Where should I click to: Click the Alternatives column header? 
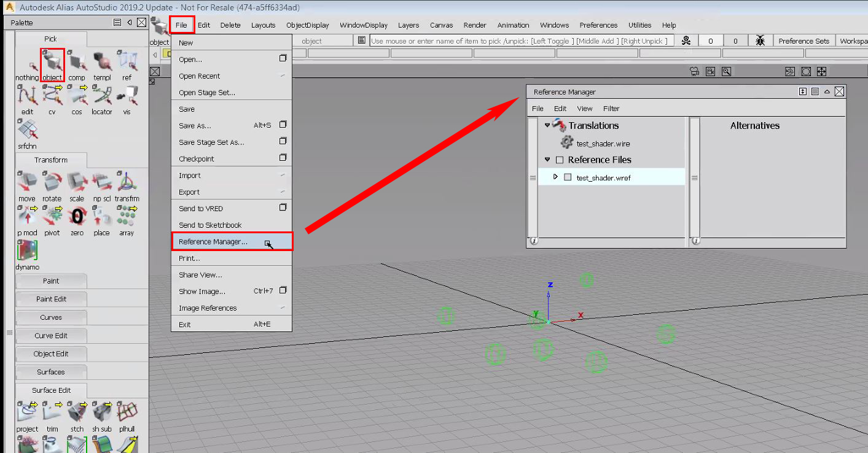click(755, 126)
